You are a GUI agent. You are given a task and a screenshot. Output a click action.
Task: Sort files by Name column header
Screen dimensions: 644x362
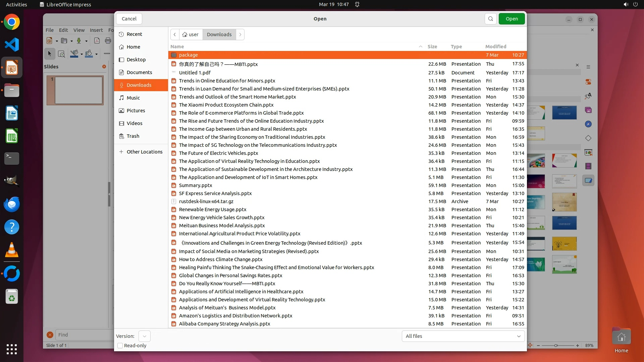click(177, 47)
